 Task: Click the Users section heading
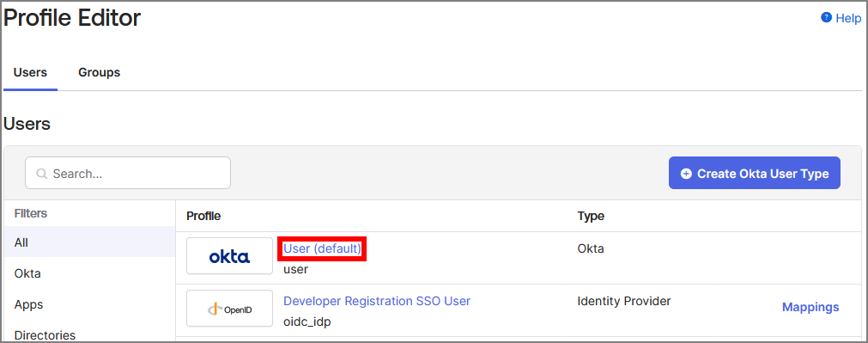pos(27,124)
